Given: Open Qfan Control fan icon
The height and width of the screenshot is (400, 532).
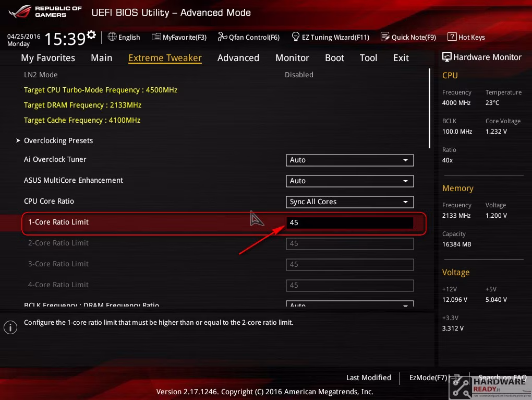Looking at the screenshot, I should (222, 37).
